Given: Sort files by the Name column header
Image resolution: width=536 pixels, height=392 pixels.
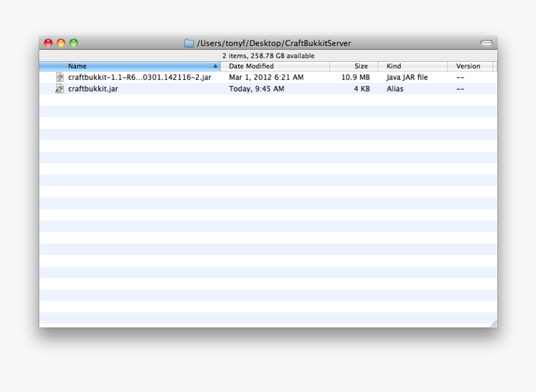Looking at the screenshot, I should 130,66.
